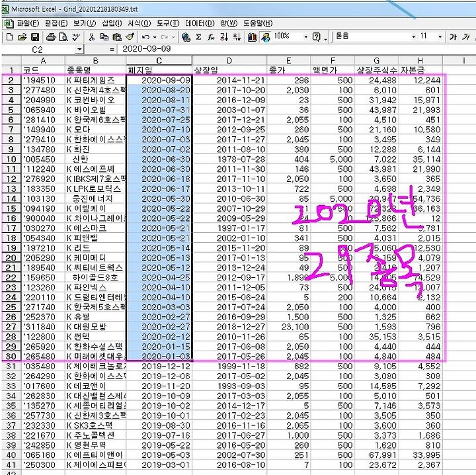The image size is (476, 475).
Task: Open the Paste Function fx icon
Action: [x=211, y=37]
